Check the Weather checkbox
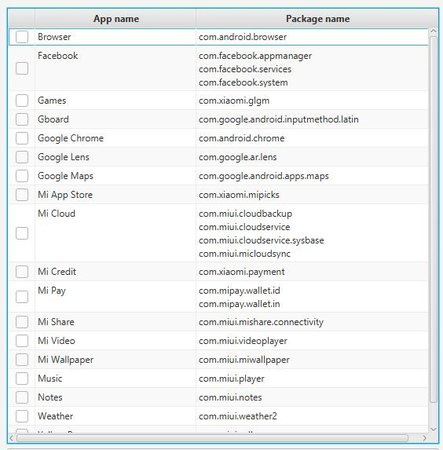443x450 pixels. [x=22, y=416]
